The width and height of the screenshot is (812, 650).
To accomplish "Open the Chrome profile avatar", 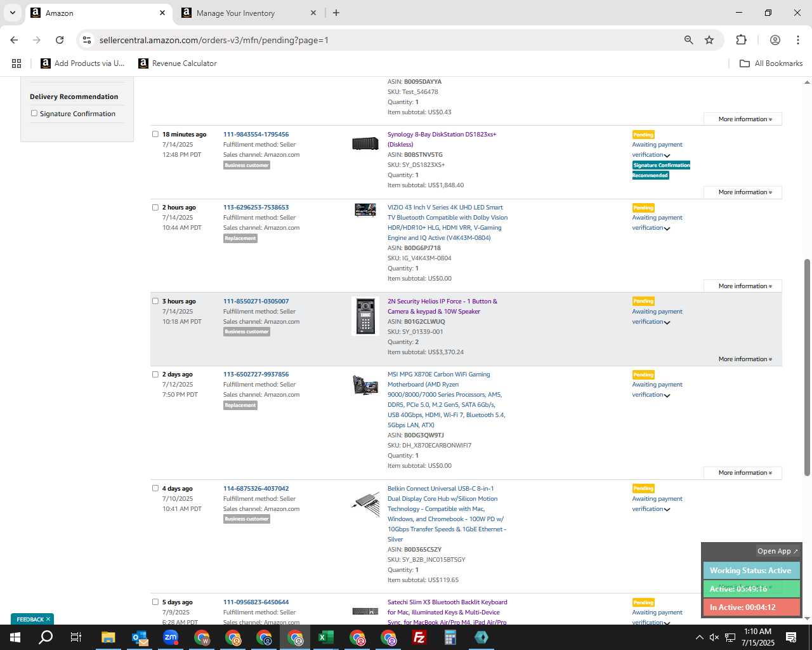I will pos(775,40).
